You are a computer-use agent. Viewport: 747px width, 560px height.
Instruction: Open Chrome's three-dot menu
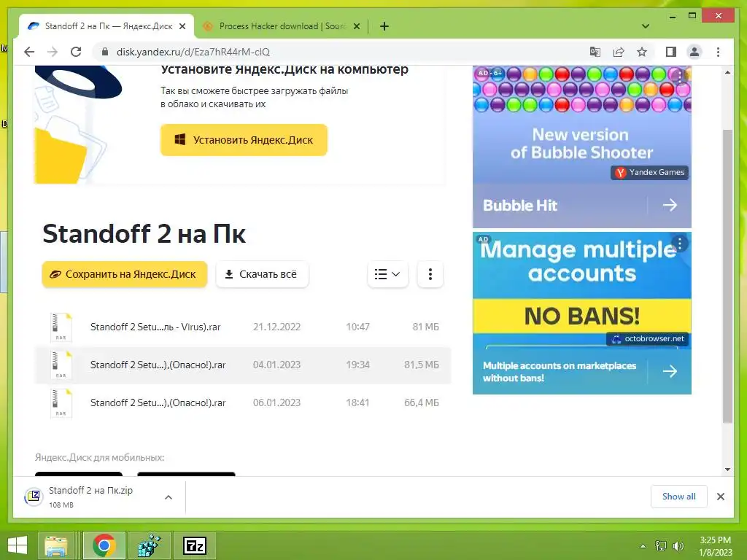tap(718, 52)
